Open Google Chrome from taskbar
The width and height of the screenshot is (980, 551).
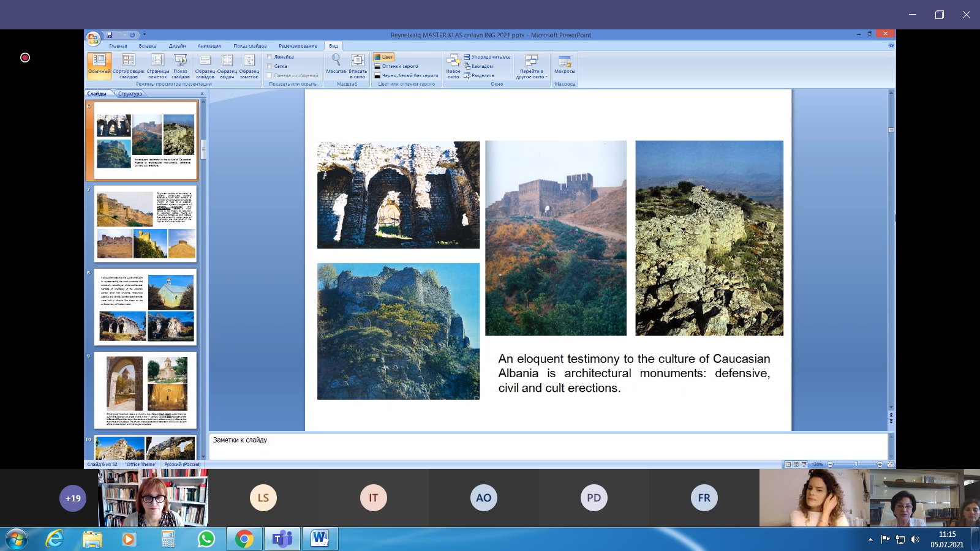click(244, 539)
